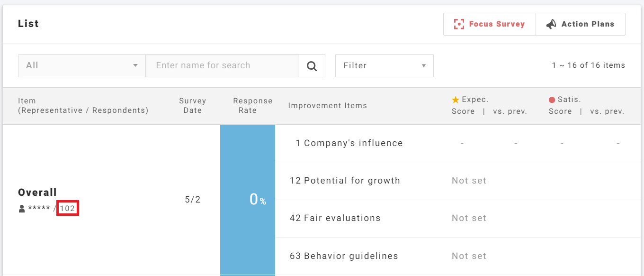The height and width of the screenshot is (276, 644).
Task: Click the name search input field
Action: point(222,65)
